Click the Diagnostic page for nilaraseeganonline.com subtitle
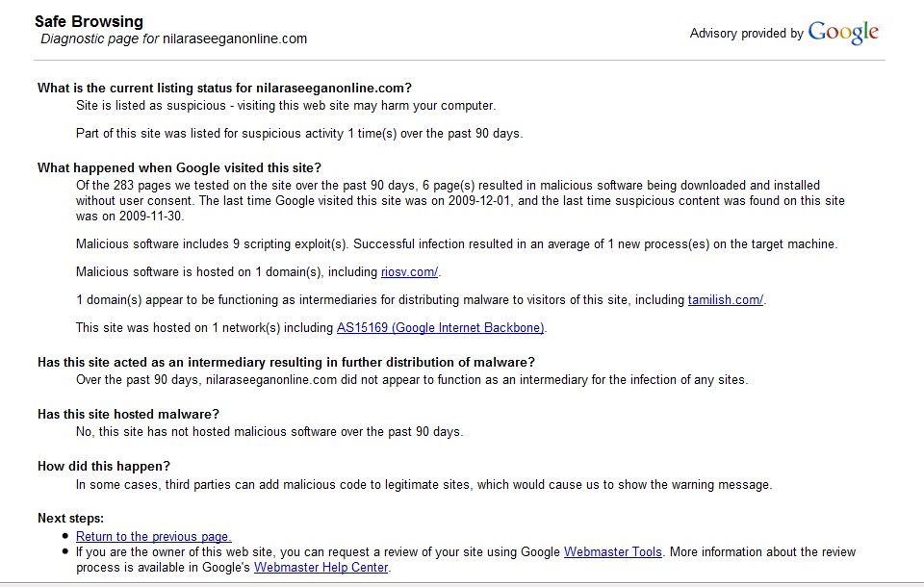The height and width of the screenshot is (587, 924). pos(173,39)
